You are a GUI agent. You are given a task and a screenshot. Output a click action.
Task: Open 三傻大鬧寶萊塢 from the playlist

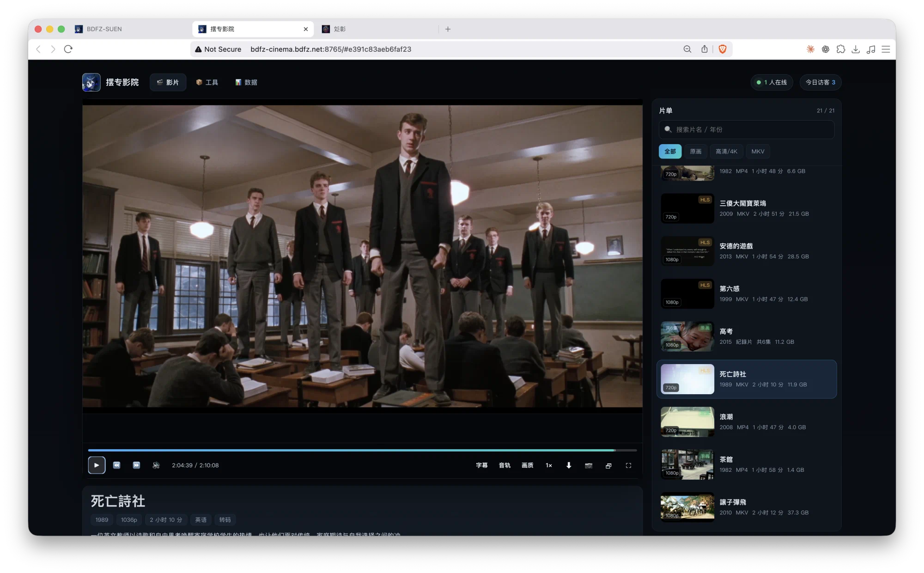(747, 208)
